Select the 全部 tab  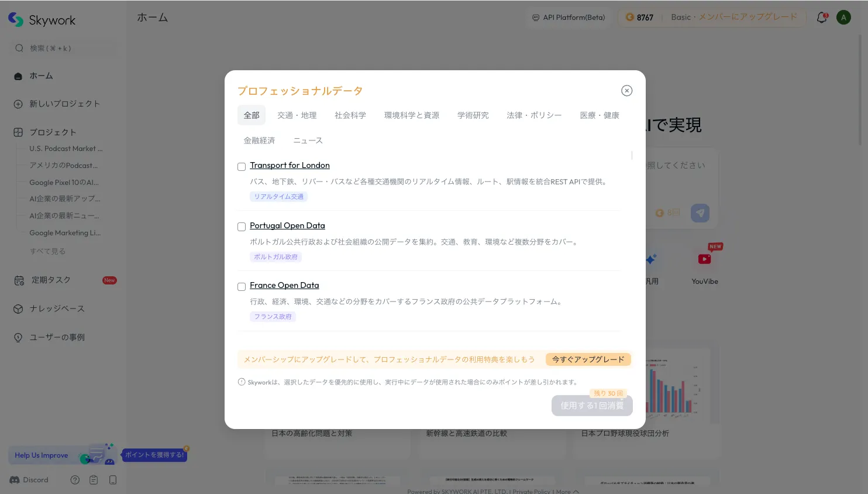252,115
